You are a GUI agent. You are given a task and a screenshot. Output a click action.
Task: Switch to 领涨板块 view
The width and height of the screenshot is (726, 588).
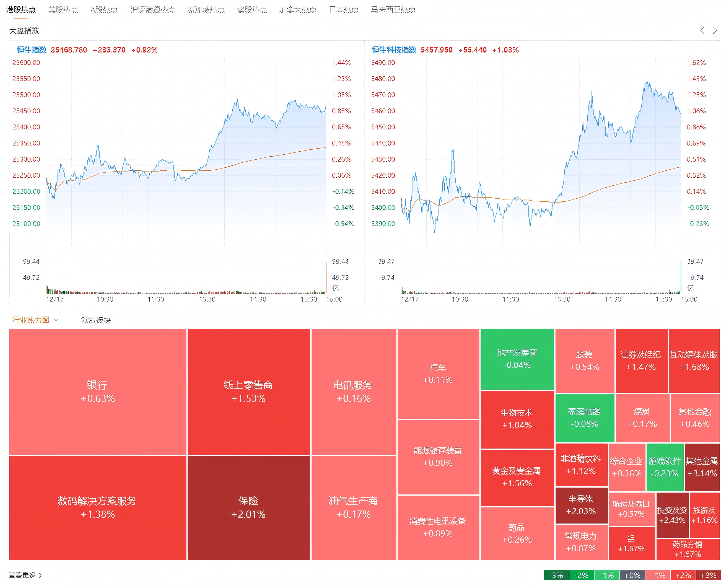click(x=96, y=320)
